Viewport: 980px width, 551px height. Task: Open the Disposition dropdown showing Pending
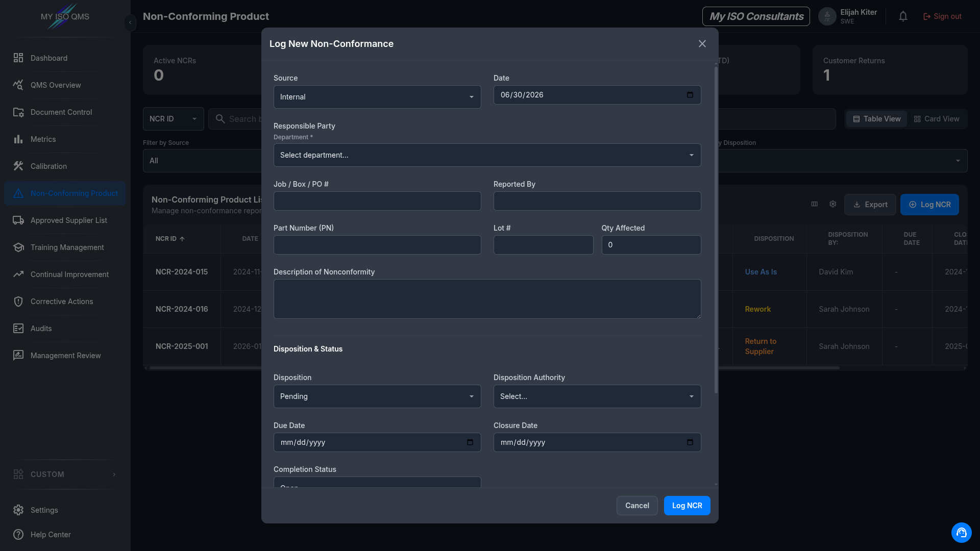click(x=377, y=396)
